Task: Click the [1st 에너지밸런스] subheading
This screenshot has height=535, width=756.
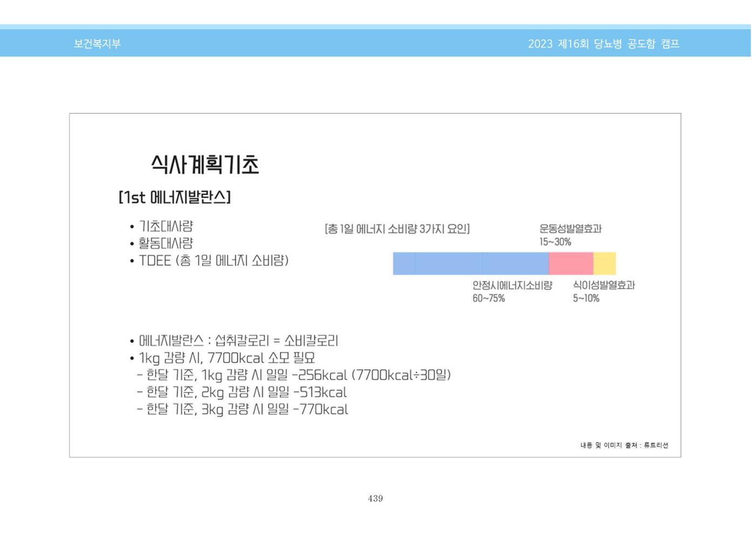Action: pyautogui.click(x=174, y=197)
